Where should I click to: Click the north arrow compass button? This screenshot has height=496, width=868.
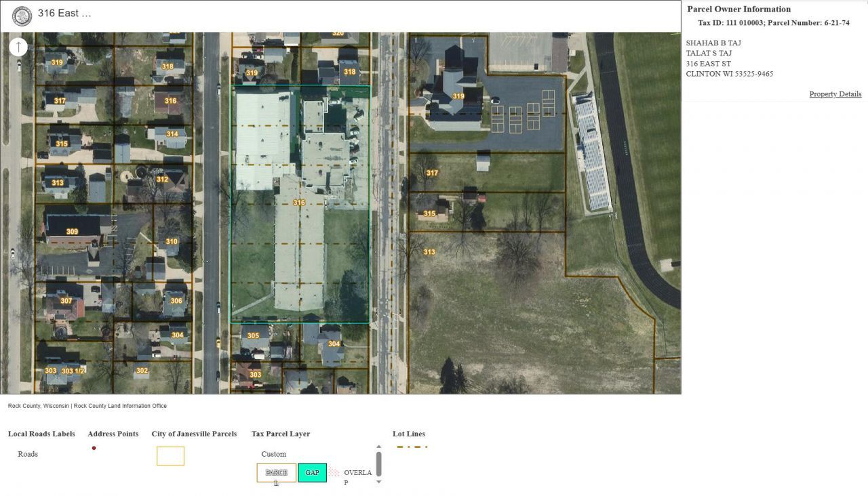pyautogui.click(x=18, y=47)
